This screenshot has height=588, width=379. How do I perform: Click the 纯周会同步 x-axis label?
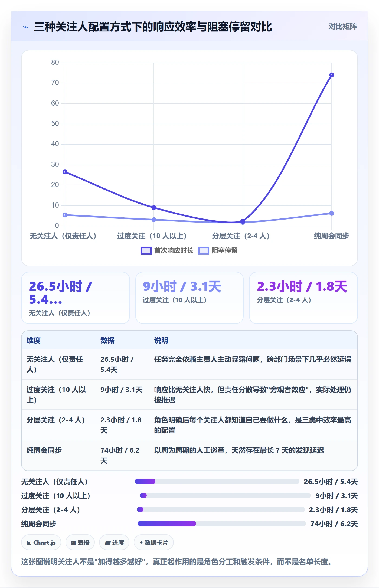pos(331,236)
